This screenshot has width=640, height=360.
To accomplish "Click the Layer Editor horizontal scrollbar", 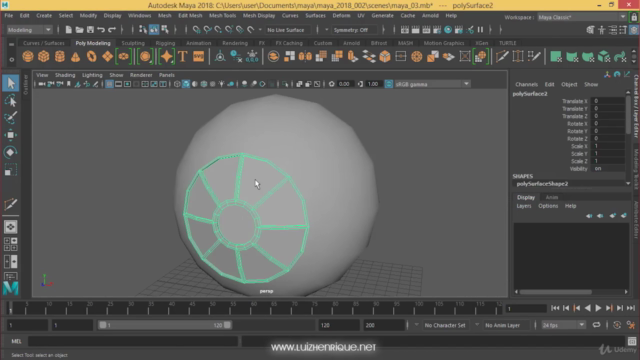I will coord(556,292).
